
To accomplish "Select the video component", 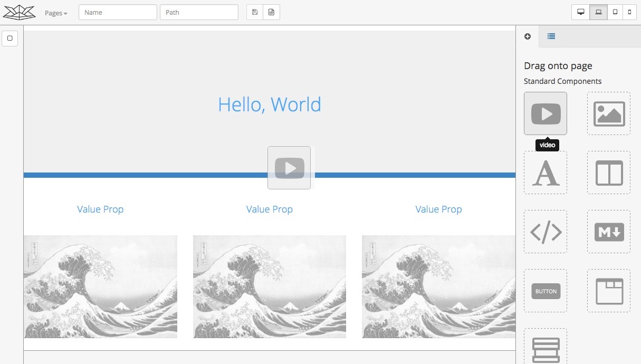I will click(545, 113).
